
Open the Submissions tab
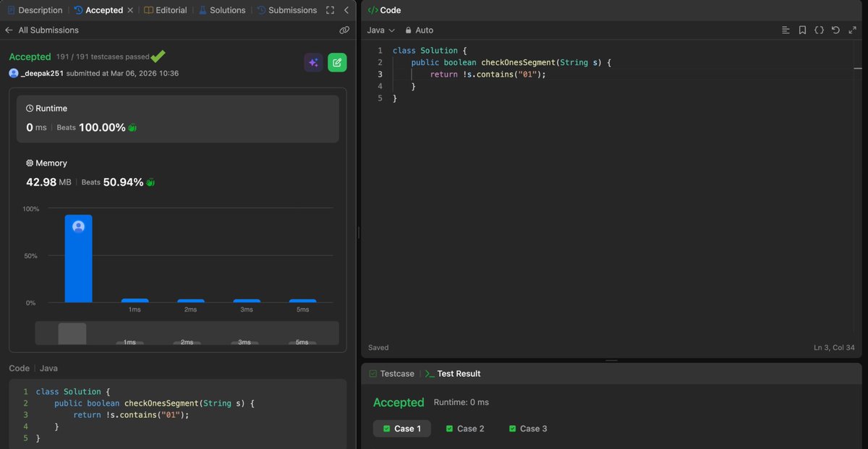[x=286, y=10]
